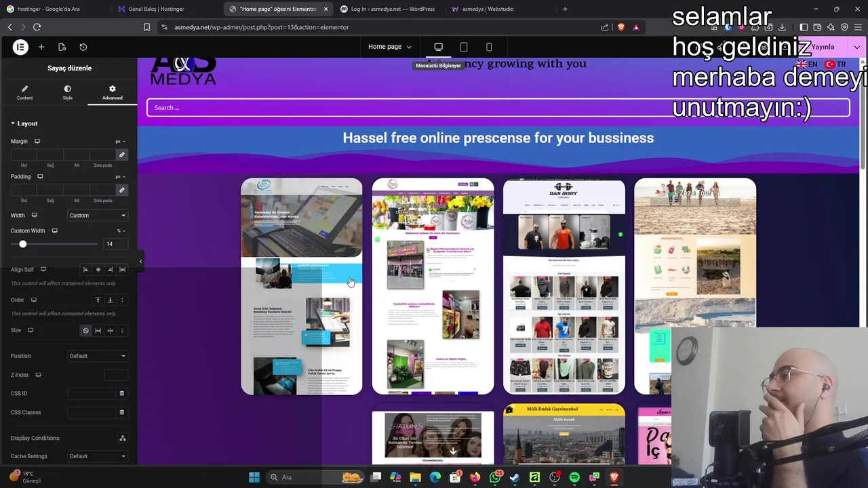Open dynamic tags icon for CSS Classes
The height and width of the screenshot is (488, 868).
122,412
